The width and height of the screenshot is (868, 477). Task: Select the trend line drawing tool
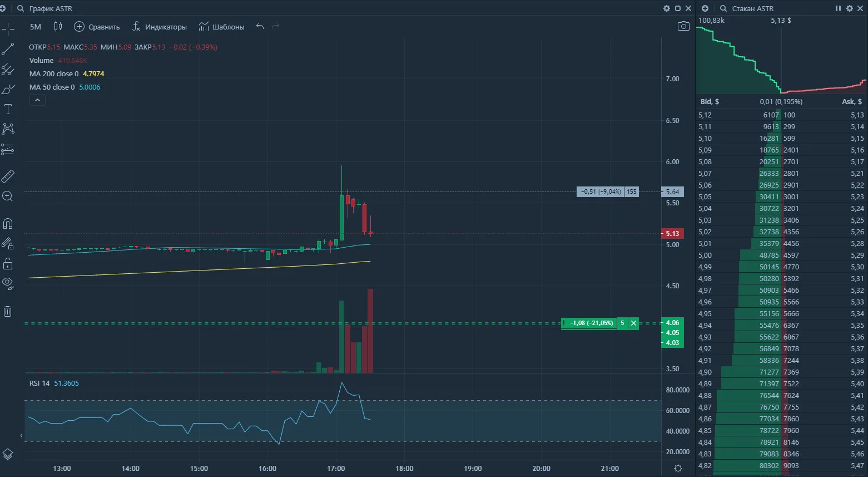[8, 50]
